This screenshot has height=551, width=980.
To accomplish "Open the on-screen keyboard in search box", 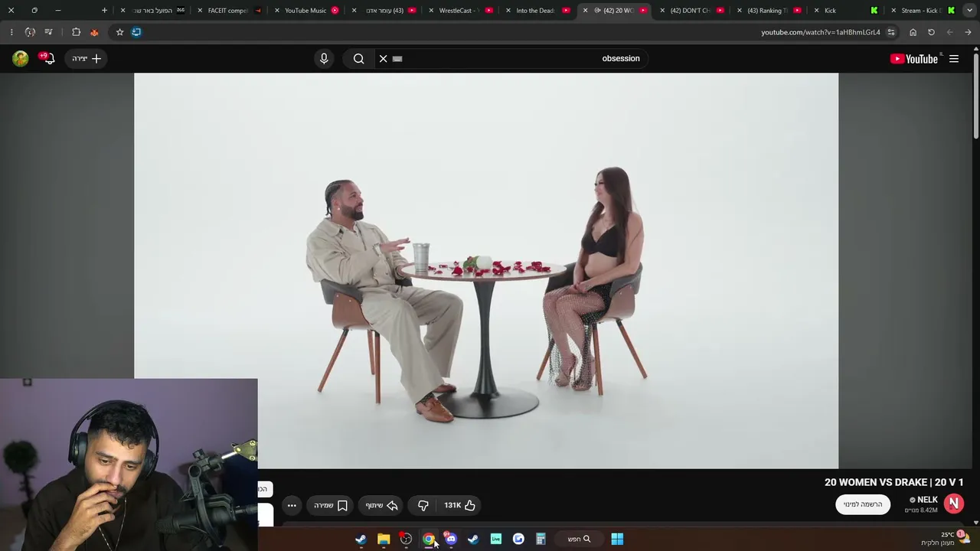I will point(397,58).
